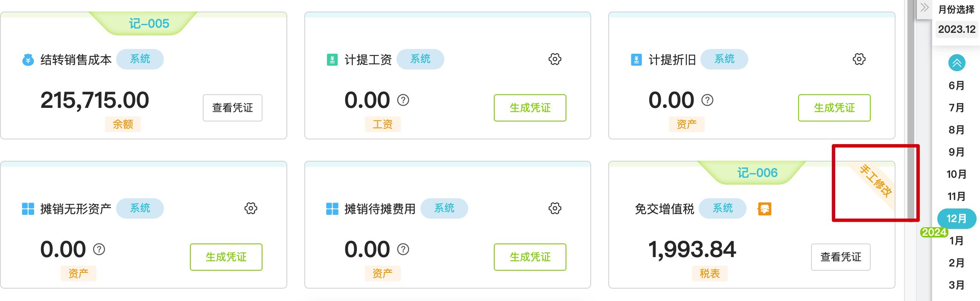Viewport: 980px width, 301px height.
Task: Open settings gear for 计提折旧 card
Action: pos(859,59)
